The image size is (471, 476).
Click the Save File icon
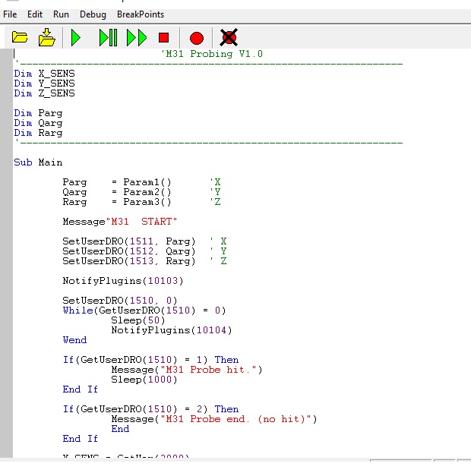(x=47, y=37)
